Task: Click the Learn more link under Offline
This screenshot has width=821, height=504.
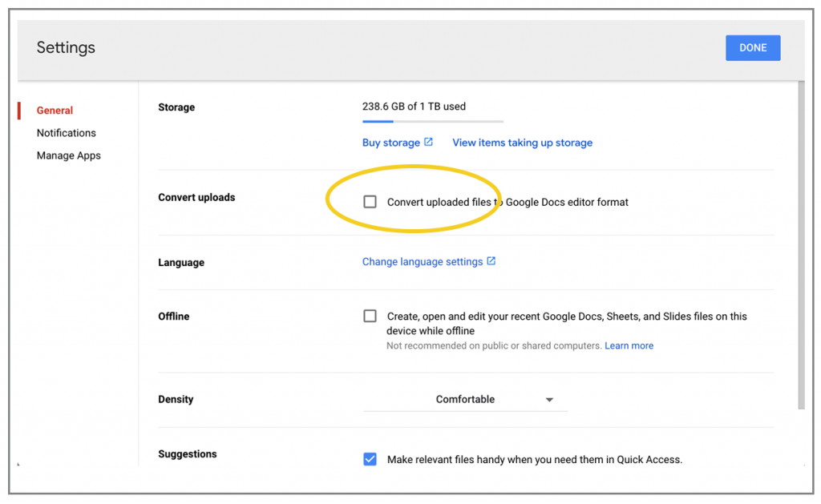Action: point(629,345)
